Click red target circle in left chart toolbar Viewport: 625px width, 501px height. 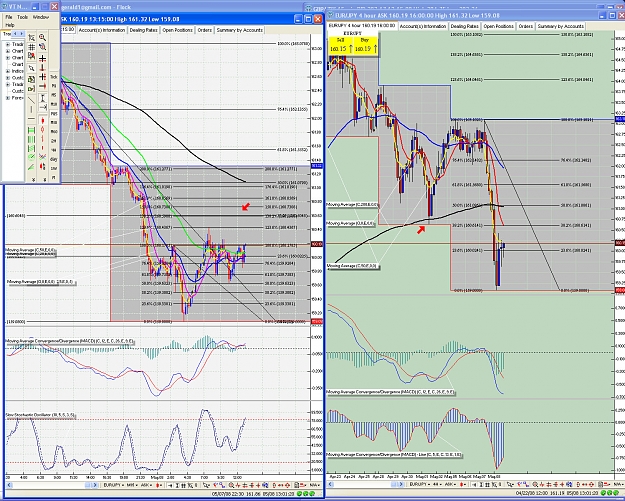[288, 485]
